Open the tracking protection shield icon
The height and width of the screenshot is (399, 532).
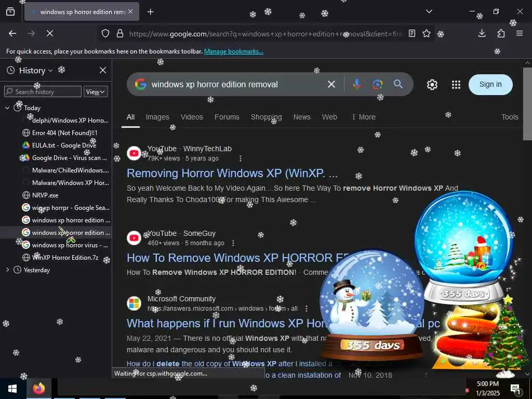coord(105,33)
